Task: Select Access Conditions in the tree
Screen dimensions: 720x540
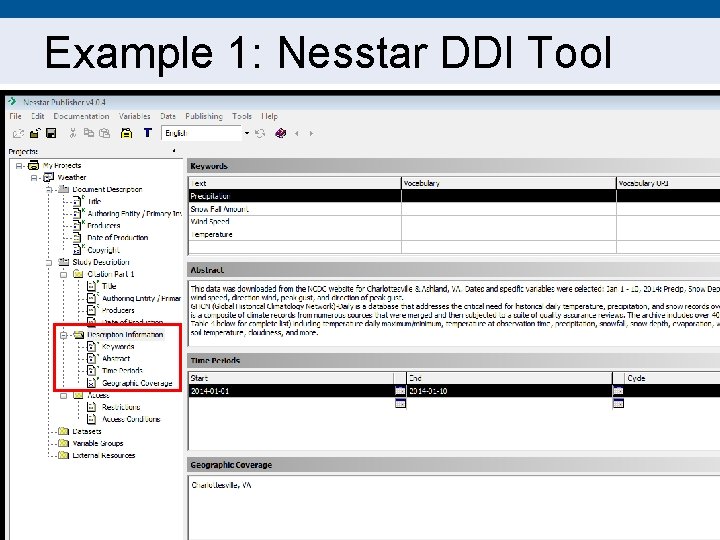Action: [x=131, y=419]
